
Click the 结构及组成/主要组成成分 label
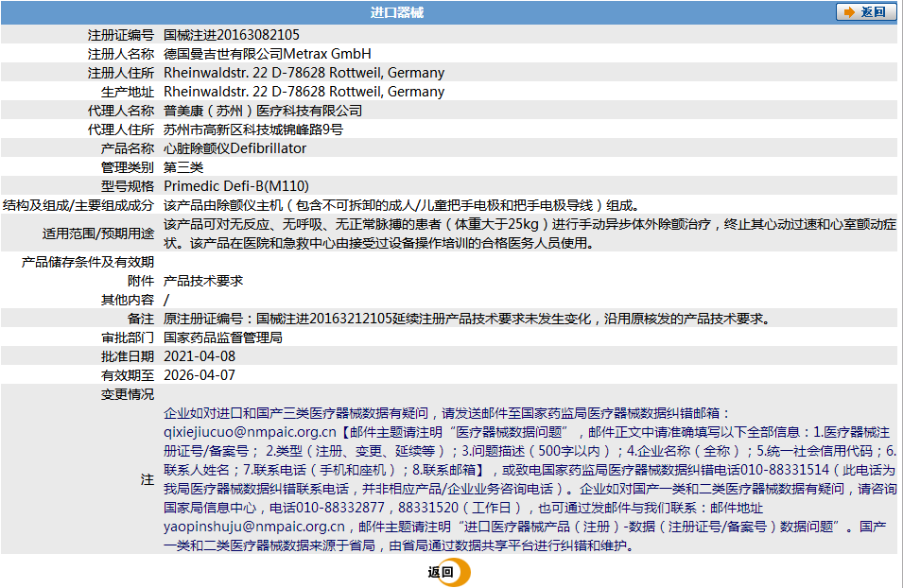pyautogui.click(x=78, y=205)
